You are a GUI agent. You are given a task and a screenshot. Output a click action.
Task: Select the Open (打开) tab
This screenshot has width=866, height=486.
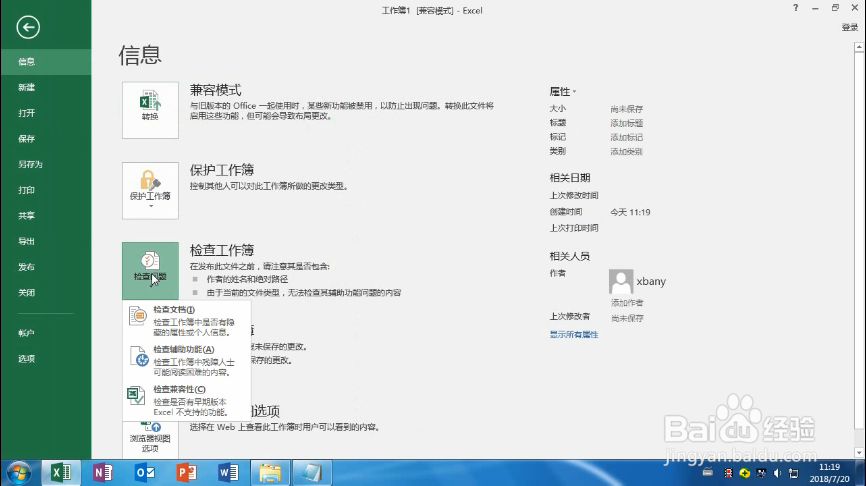coord(46,113)
